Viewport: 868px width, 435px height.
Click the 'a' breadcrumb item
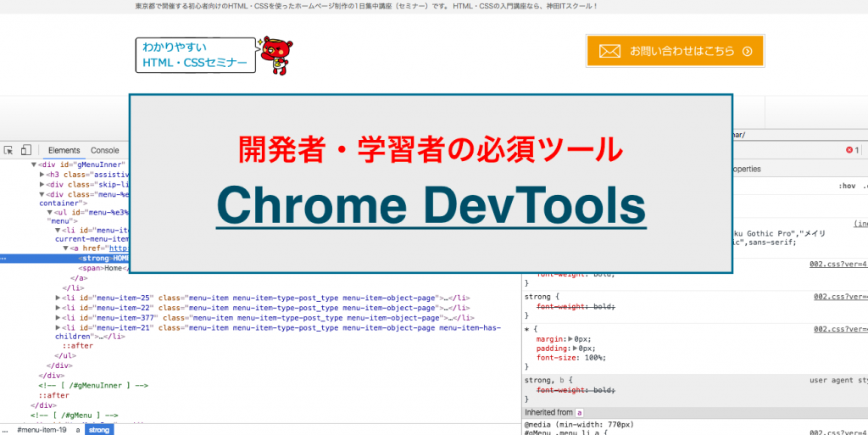pyautogui.click(x=77, y=430)
